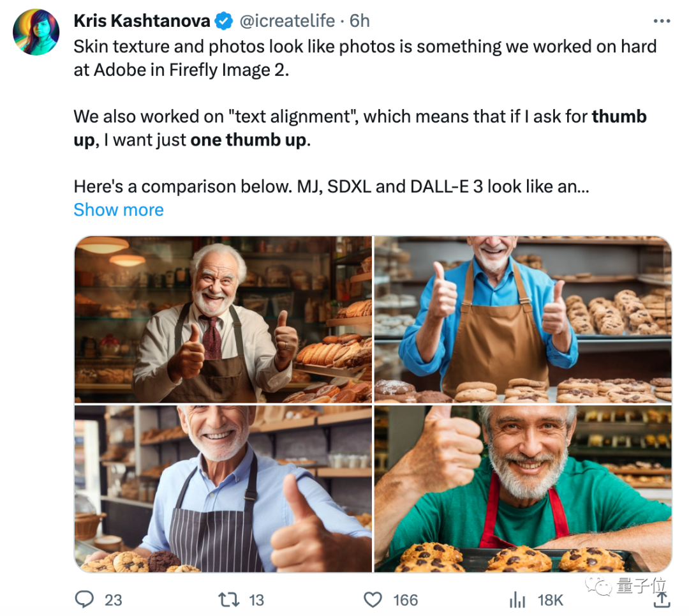Viewport: 689px width, 616px height.
Task: Click the reply speech bubble icon
Action: pyautogui.click(x=85, y=599)
